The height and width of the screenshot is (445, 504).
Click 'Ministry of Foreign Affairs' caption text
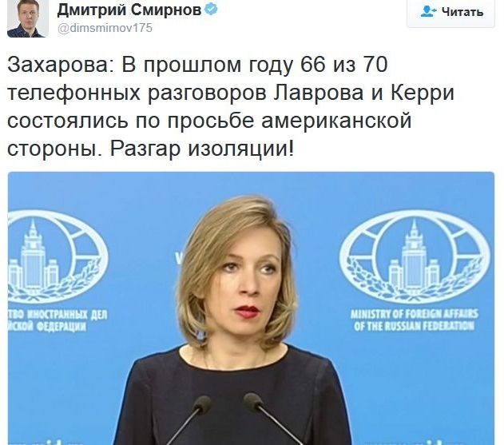(414, 314)
